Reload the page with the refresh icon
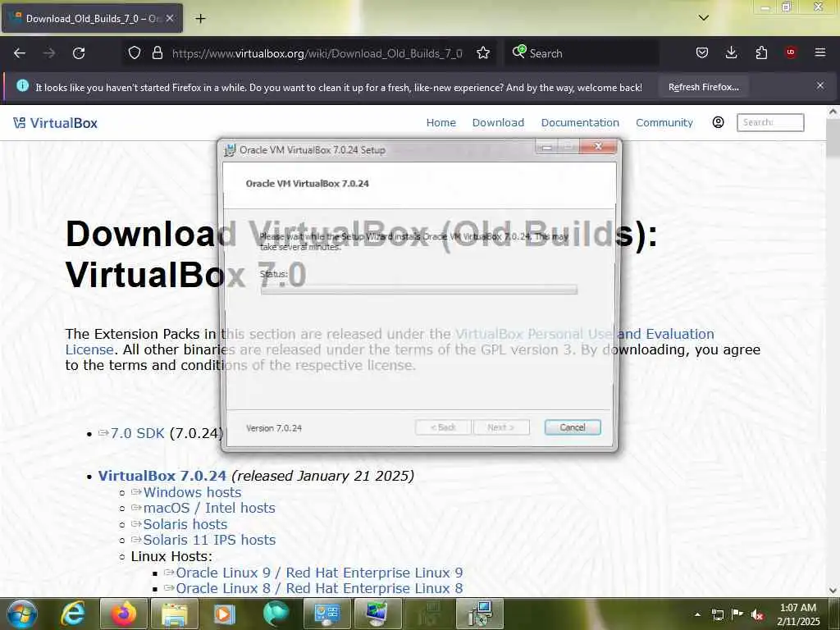Image resolution: width=840 pixels, height=630 pixels. click(79, 53)
